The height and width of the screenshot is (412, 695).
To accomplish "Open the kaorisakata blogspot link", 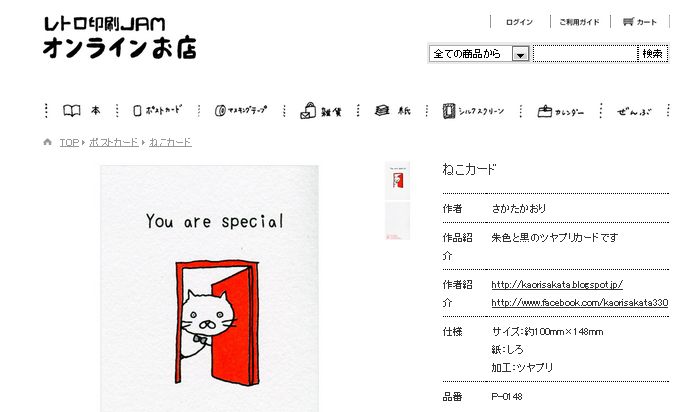I will coord(557,284).
